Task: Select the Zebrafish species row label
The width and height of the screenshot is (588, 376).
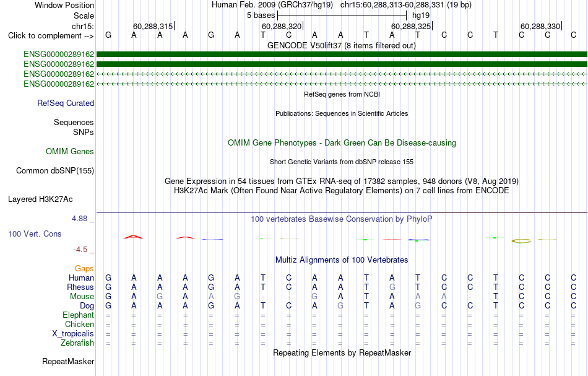Action: click(x=77, y=343)
